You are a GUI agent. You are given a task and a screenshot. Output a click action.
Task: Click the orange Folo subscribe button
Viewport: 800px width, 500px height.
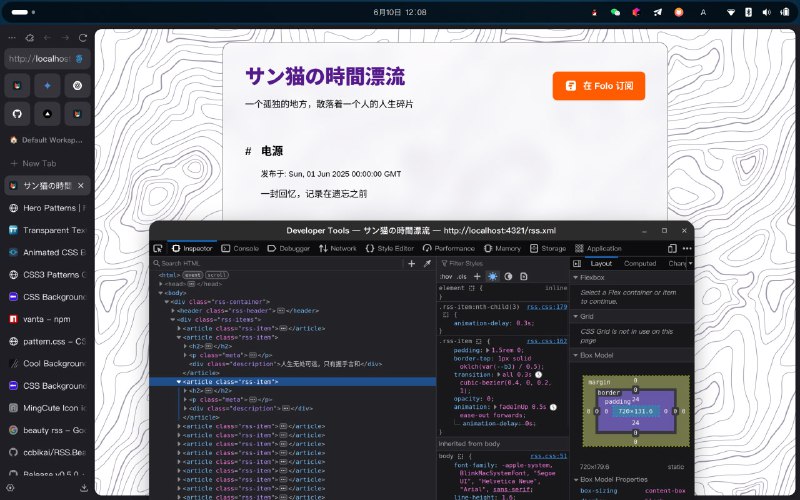(598, 86)
